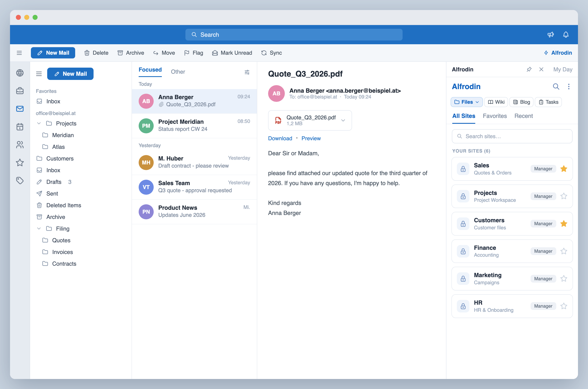Flag the selected message
Screen dimensions: 588x389
[x=194, y=53]
